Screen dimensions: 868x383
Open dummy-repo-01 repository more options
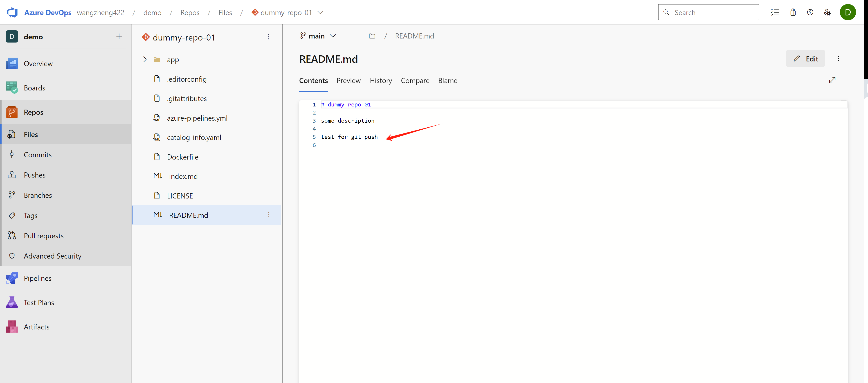(268, 37)
